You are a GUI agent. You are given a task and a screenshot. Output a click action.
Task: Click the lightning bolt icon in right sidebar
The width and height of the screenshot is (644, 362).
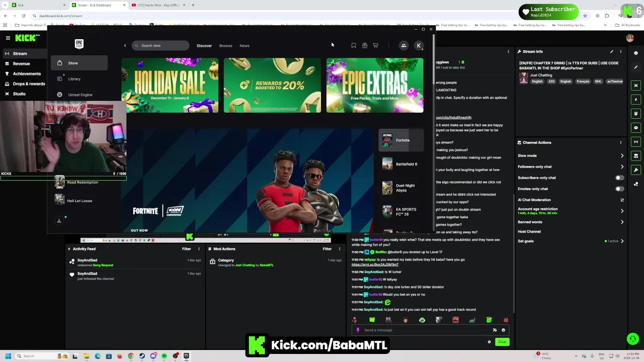(636, 100)
